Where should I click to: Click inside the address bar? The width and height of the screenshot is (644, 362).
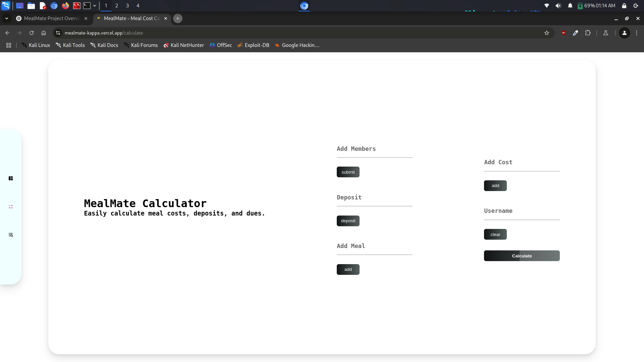[235, 33]
